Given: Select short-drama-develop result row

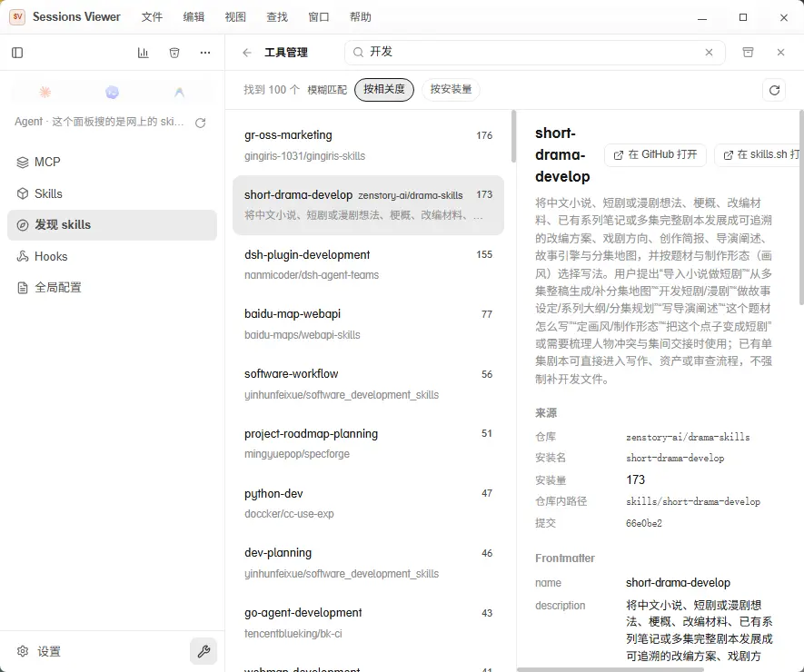Looking at the screenshot, I should pyautogui.click(x=368, y=205).
